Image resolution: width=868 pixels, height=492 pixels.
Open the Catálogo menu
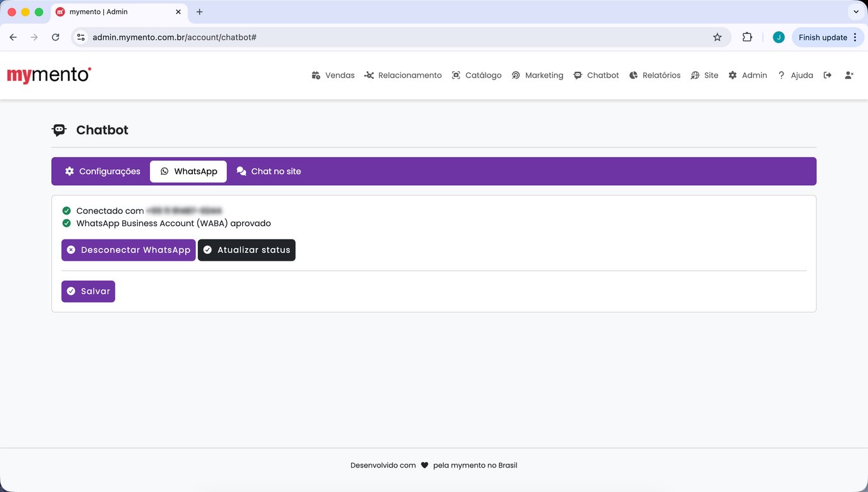pos(477,76)
